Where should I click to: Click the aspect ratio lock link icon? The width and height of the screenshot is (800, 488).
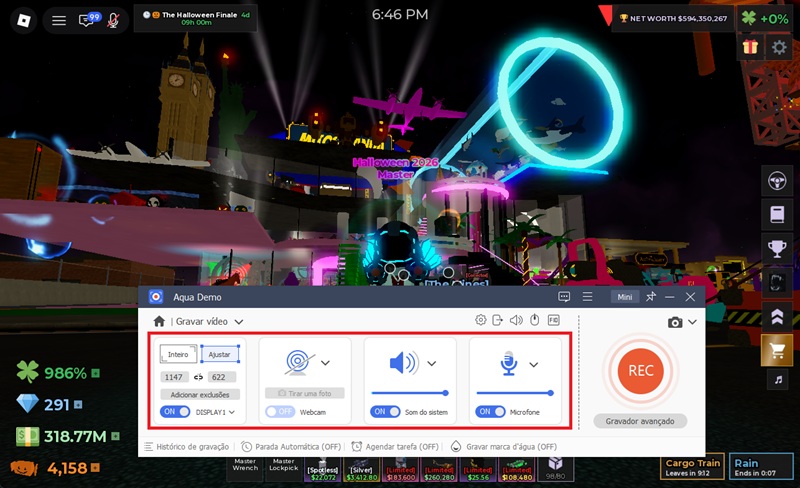tap(198, 377)
